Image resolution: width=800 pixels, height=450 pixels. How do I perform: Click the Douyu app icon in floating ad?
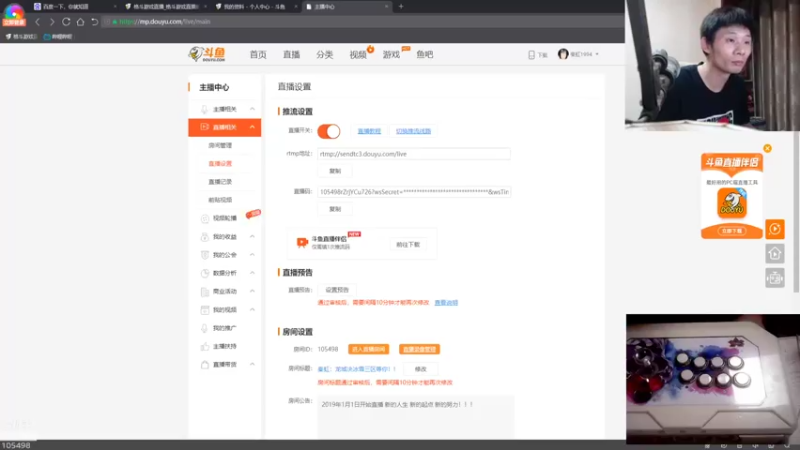(732, 203)
